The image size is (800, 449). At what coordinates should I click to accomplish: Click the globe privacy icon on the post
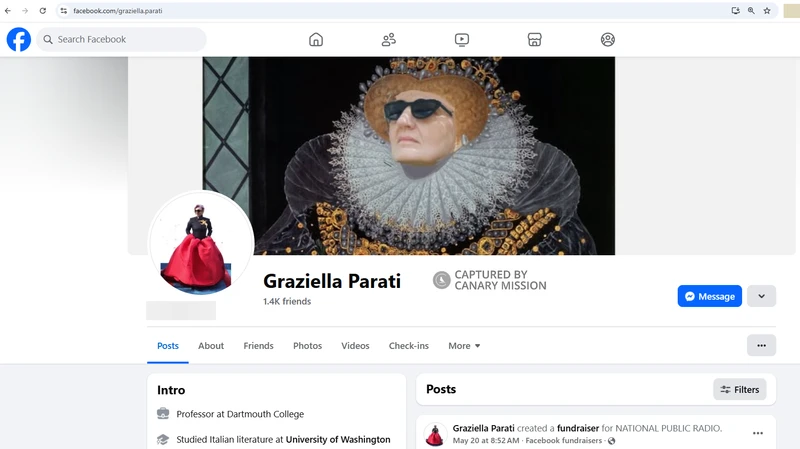coord(611,441)
